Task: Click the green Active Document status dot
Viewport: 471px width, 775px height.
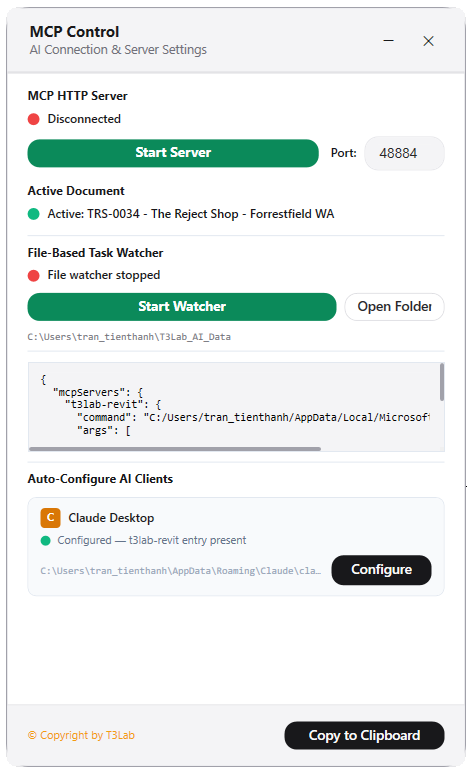Action: (x=34, y=214)
